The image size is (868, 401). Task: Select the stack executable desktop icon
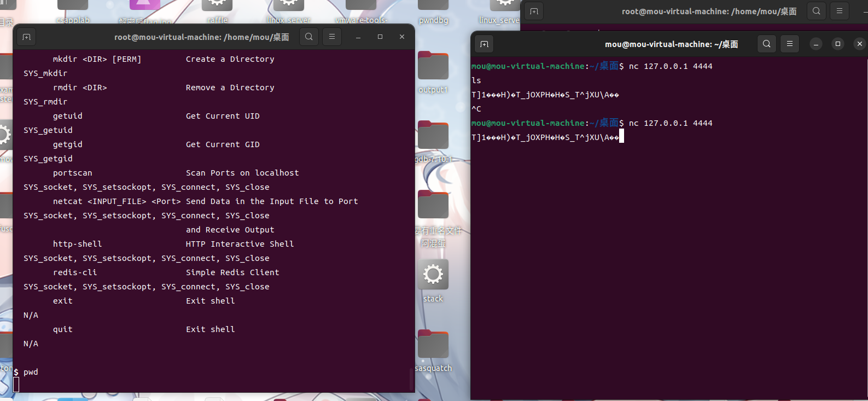click(x=433, y=275)
